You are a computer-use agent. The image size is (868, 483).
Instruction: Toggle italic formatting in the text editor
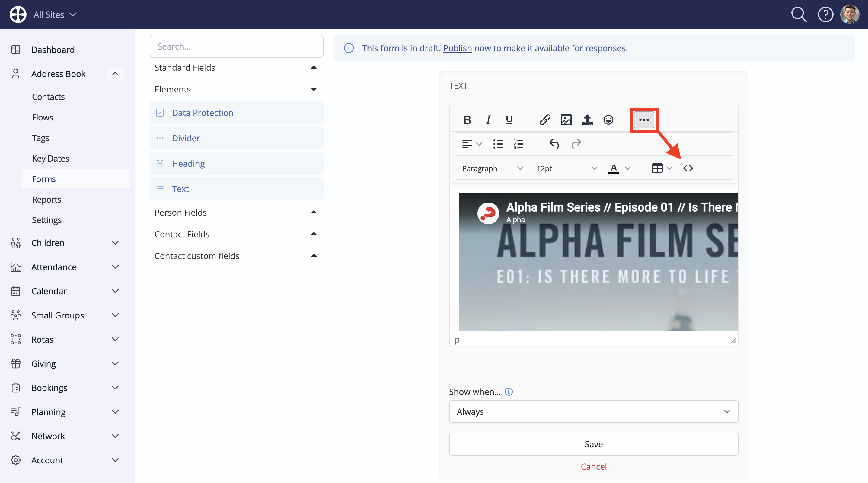click(x=488, y=120)
